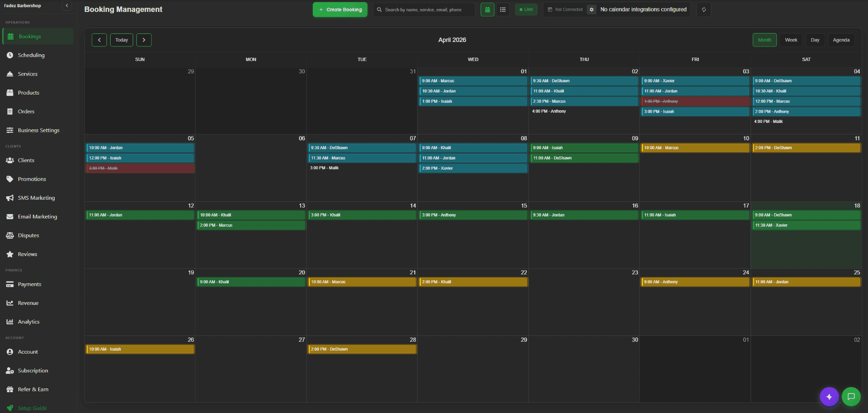This screenshot has height=413, width=868.
Task: Open cancelled 1:00 PM Anthony booking
Action: click(x=695, y=101)
